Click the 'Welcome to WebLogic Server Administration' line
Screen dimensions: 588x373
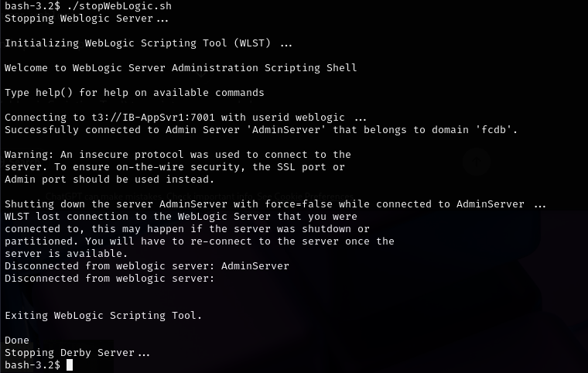180,68
